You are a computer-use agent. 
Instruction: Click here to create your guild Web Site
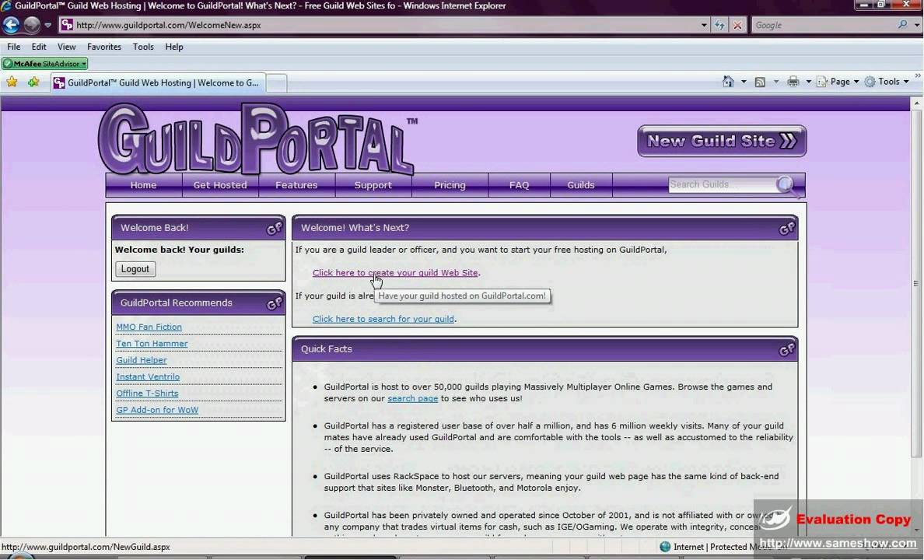pos(395,273)
